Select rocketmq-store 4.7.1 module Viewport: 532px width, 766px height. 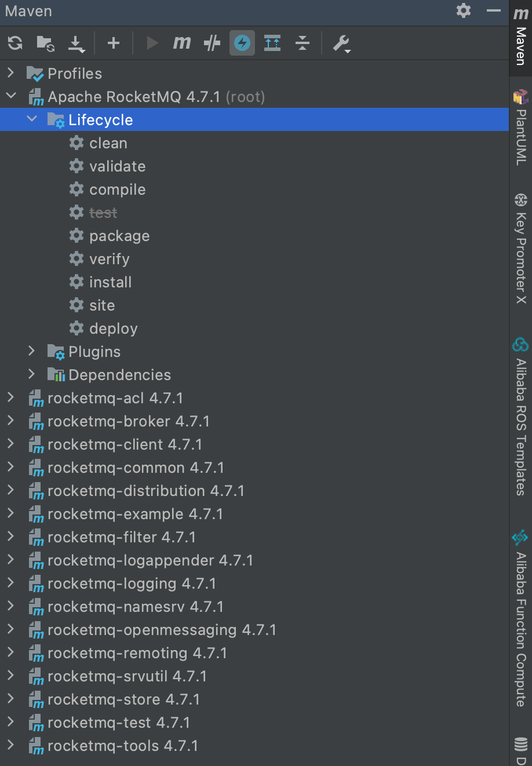(123, 699)
